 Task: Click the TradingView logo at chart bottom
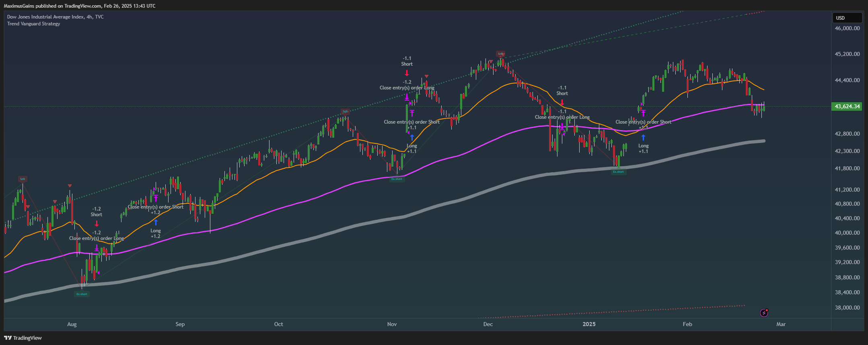23,338
